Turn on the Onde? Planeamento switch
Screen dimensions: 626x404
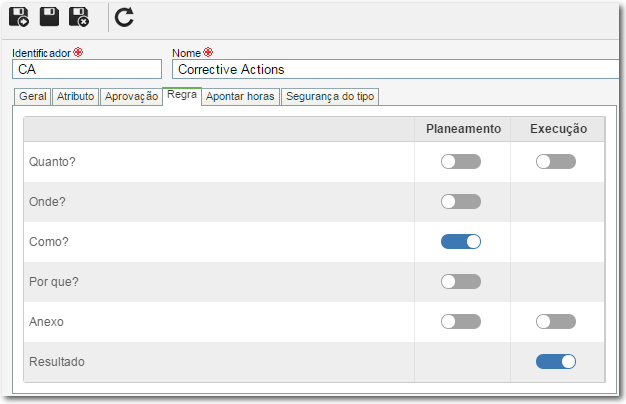(461, 202)
